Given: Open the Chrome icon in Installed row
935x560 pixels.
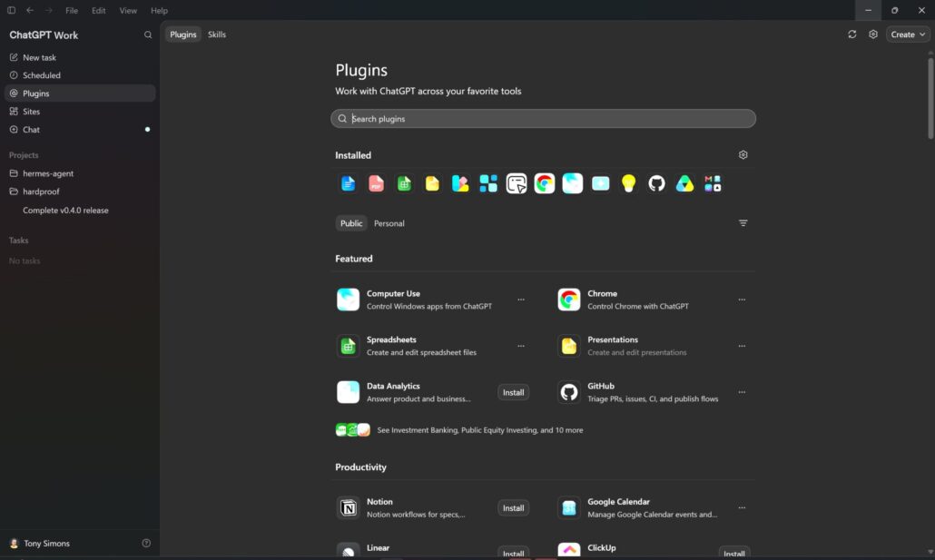Looking at the screenshot, I should point(545,183).
